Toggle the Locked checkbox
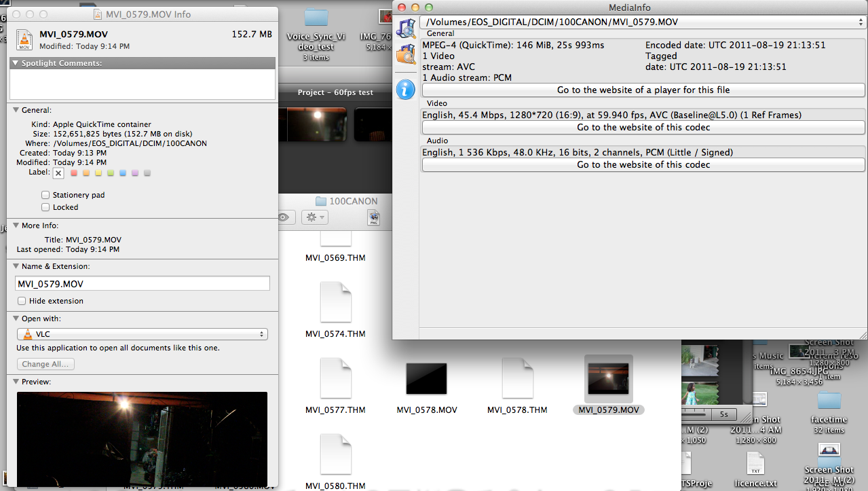868x491 pixels. (x=46, y=207)
